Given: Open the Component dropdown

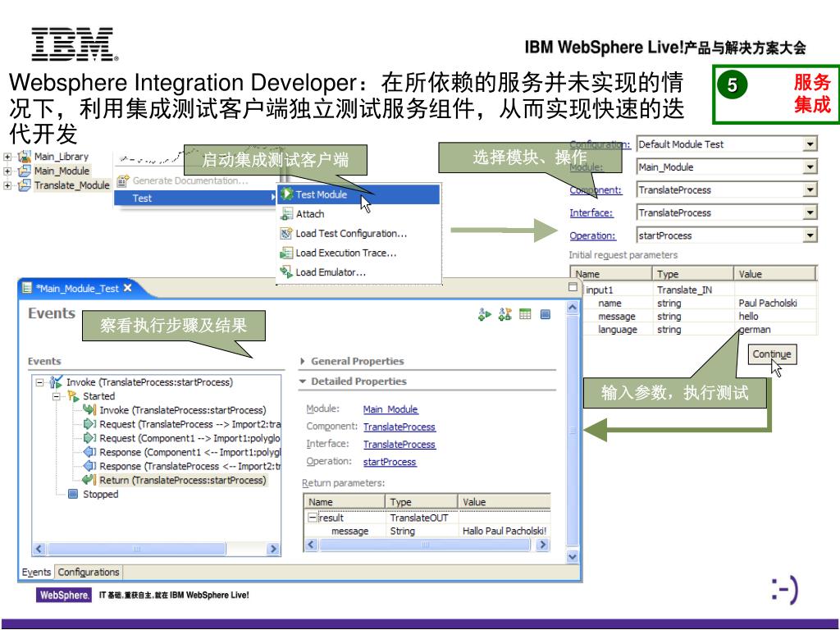Looking at the screenshot, I should coord(810,189).
